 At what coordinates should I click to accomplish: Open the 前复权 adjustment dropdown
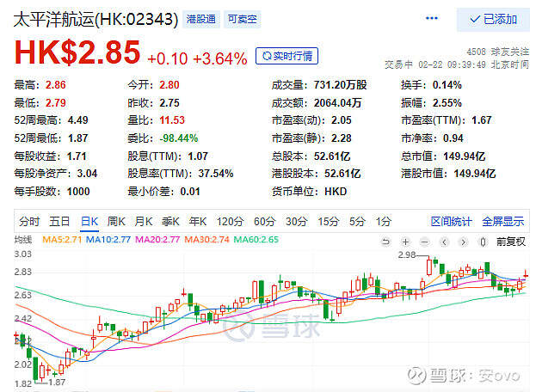tap(511, 242)
